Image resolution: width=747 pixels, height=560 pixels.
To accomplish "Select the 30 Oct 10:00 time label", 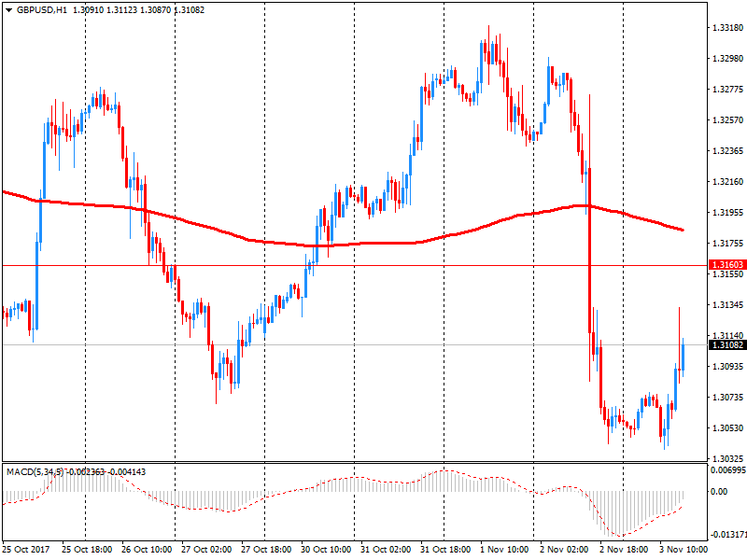I will tap(326, 550).
